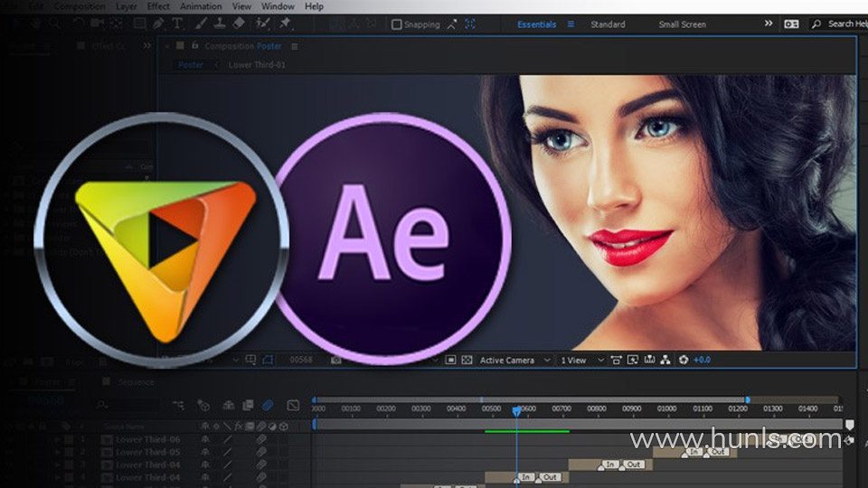Select the Zoom tool
This screenshot has height=488, width=868.
[54, 23]
